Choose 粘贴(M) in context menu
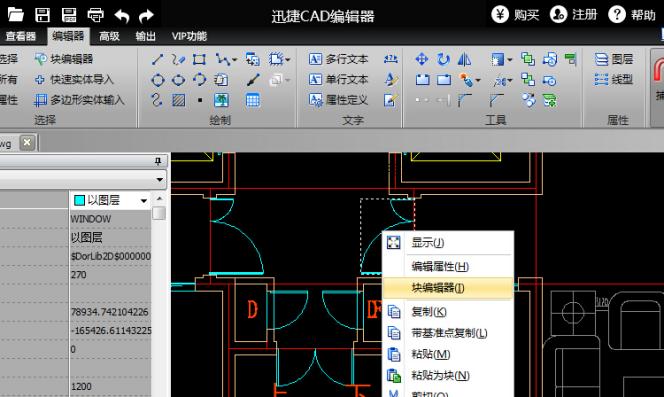 pyautogui.click(x=448, y=354)
